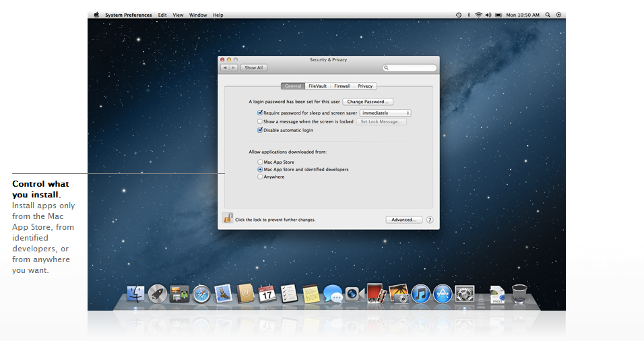
Task: Click the preferences search field
Action: [x=410, y=67]
